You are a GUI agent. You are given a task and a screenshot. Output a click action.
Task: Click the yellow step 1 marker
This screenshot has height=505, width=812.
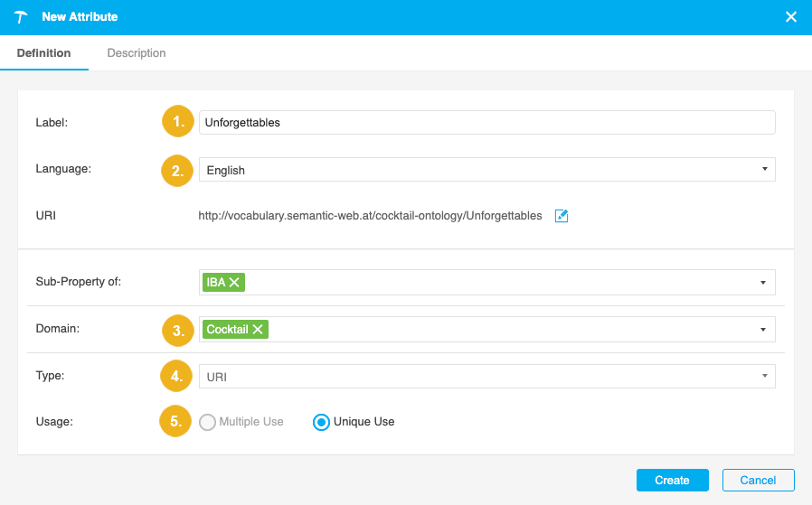(x=179, y=122)
